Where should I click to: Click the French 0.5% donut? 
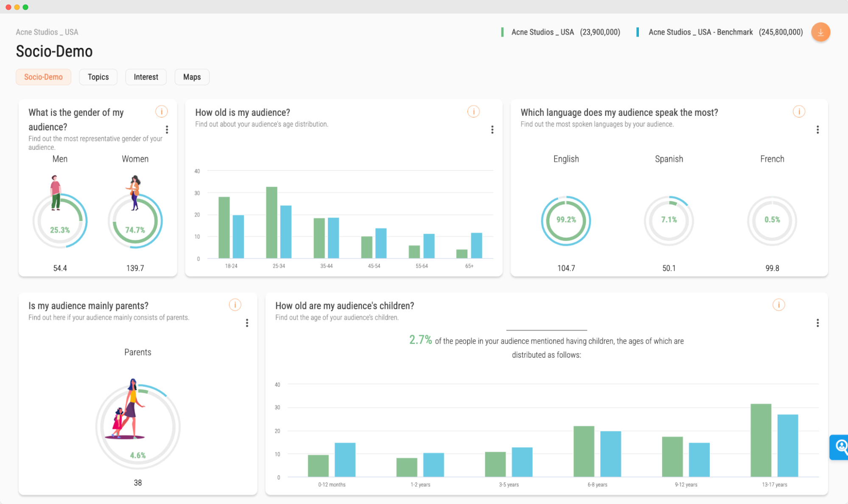click(x=772, y=220)
